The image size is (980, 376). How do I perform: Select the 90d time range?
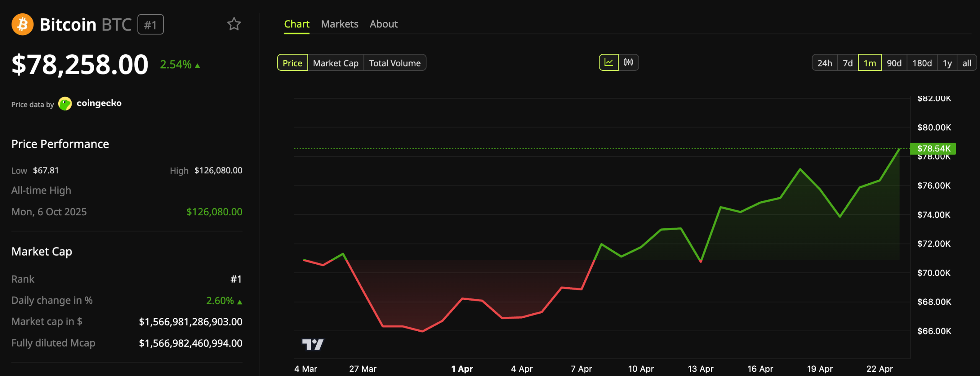[895, 63]
